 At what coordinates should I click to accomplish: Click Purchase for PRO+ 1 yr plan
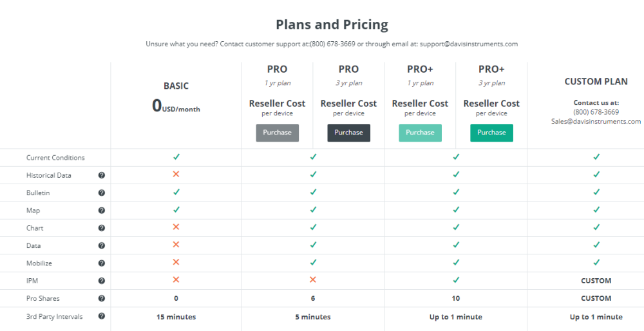click(420, 133)
